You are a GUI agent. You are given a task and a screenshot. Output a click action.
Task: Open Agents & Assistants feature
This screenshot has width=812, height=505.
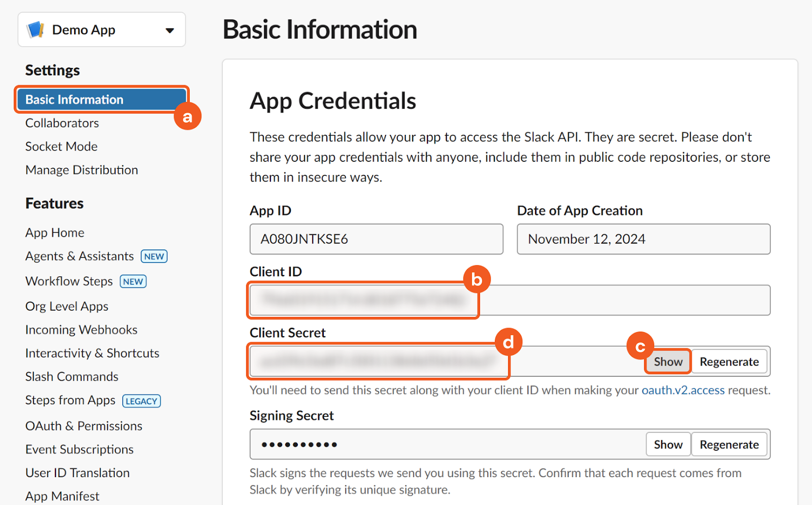point(80,257)
